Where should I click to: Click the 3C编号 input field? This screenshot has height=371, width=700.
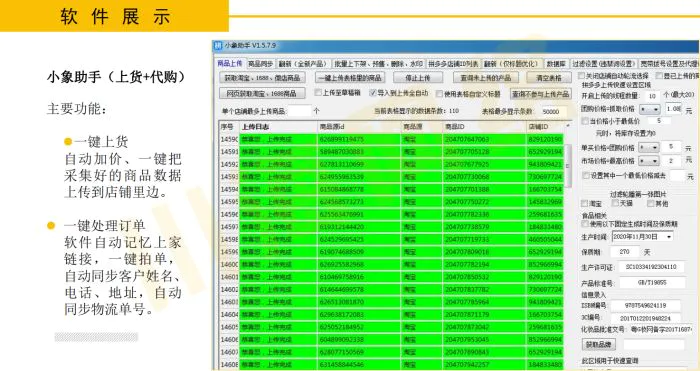pyautogui.click(x=645, y=318)
